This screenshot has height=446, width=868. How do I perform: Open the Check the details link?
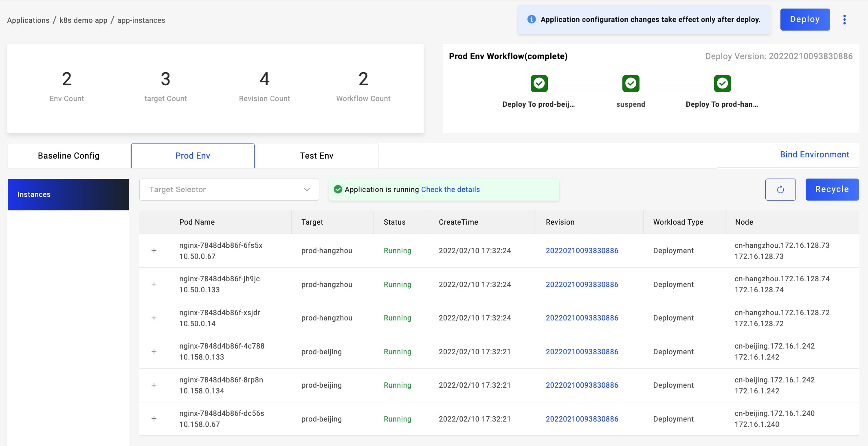450,190
